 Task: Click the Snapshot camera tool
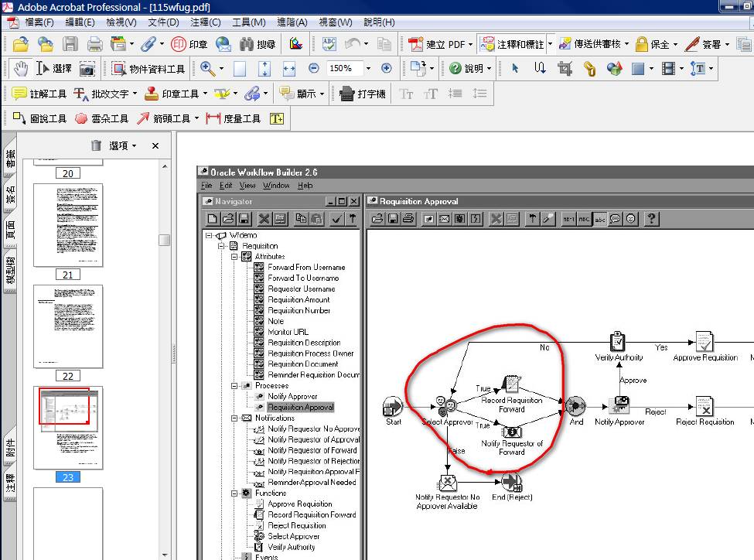coord(87,69)
